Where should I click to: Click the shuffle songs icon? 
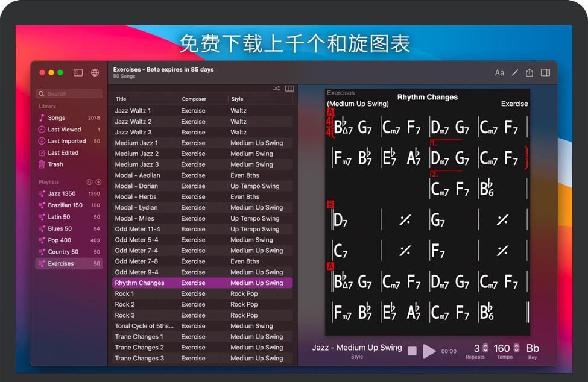click(x=276, y=89)
